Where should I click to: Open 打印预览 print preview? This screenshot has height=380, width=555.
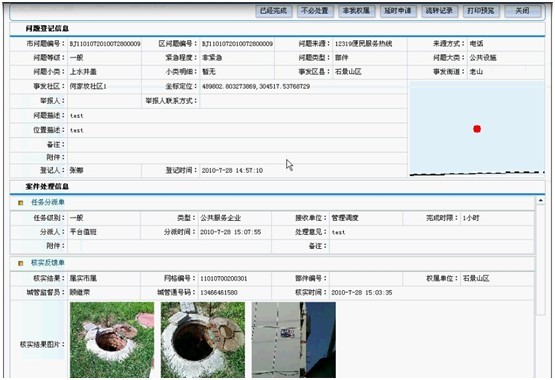click(481, 11)
